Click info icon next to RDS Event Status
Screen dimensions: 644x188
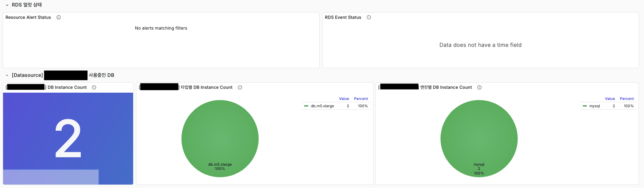pos(369,17)
